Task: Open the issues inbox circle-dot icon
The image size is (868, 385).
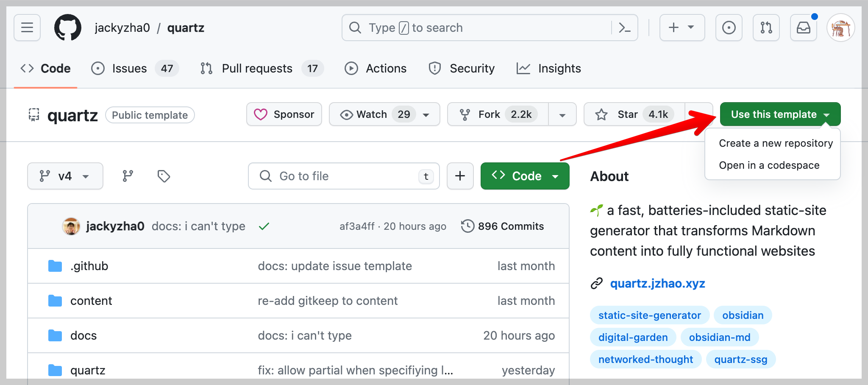Action: pos(729,28)
